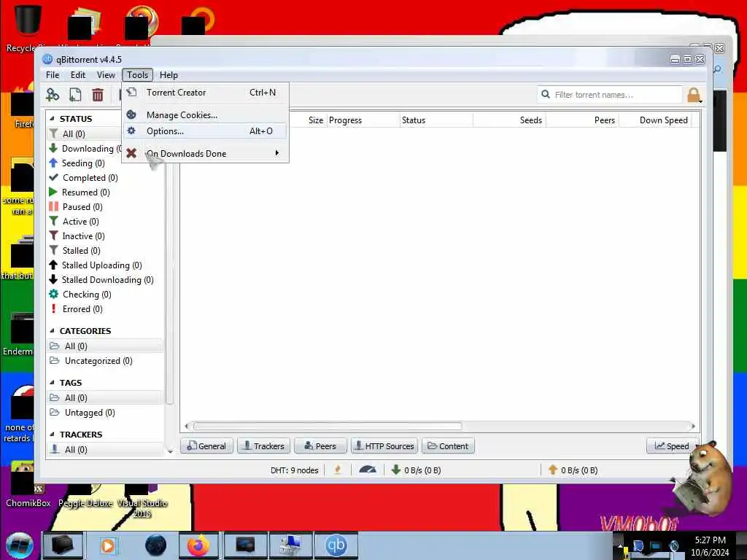Click the Add torrent file toolbar icon
Viewport: 747px width, 560px height.
pos(75,95)
